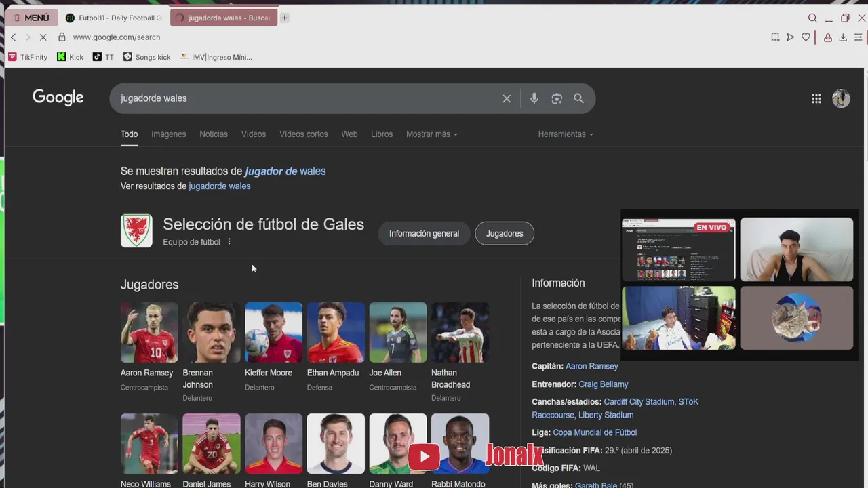Click the Google logo
The height and width of the screenshot is (488, 868).
point(58,98)
